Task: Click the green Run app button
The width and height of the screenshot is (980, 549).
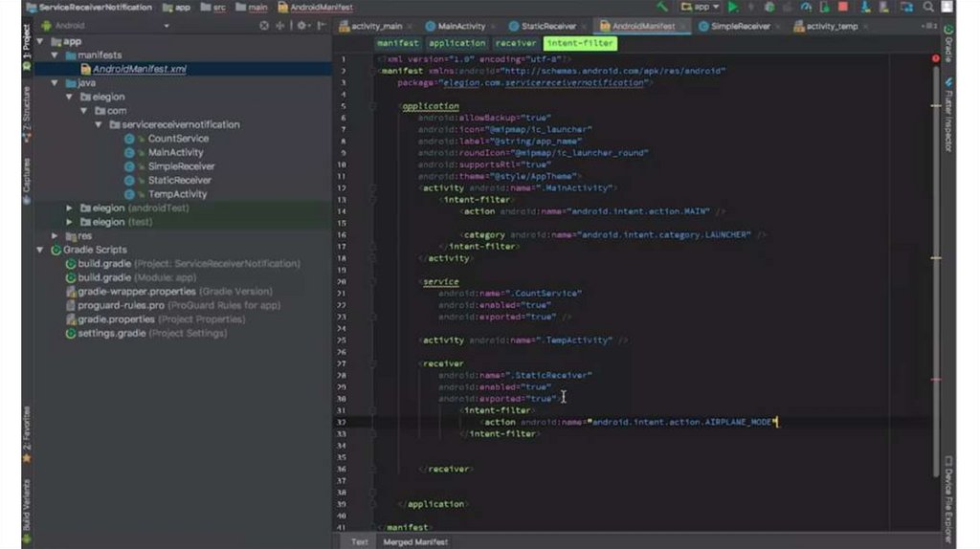Action: [x=733, y=7]
